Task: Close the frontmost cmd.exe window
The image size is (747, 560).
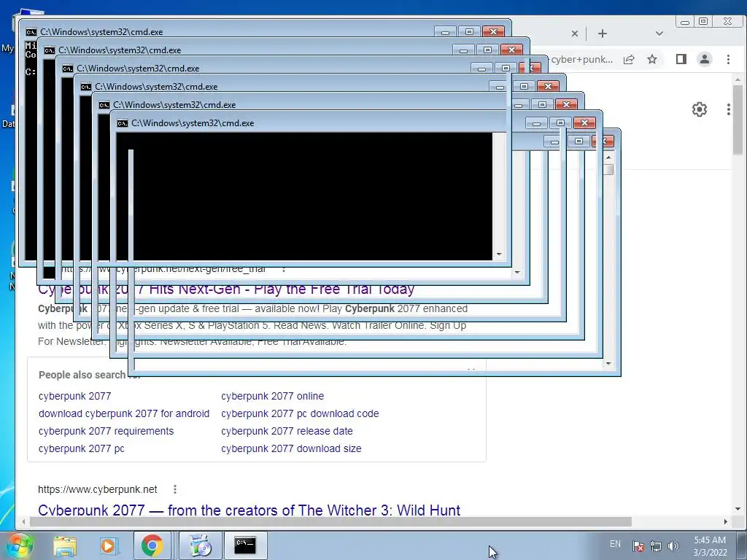Action: coord(584,123)
